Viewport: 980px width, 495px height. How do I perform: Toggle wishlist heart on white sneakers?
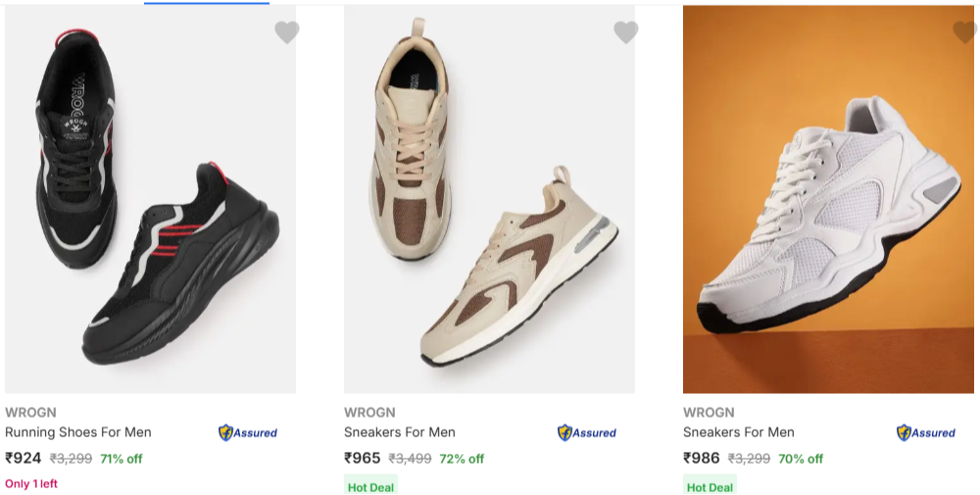pos(964,32)
